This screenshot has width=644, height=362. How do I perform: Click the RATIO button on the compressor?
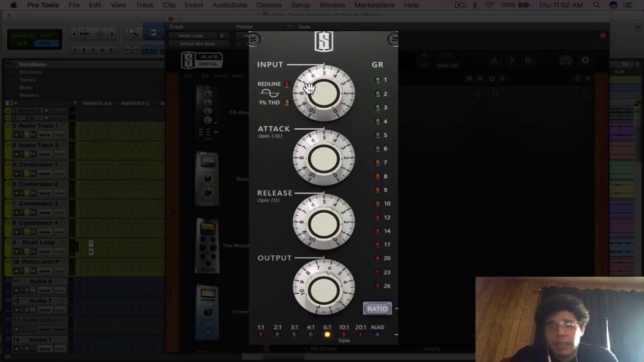pos(377,309)
